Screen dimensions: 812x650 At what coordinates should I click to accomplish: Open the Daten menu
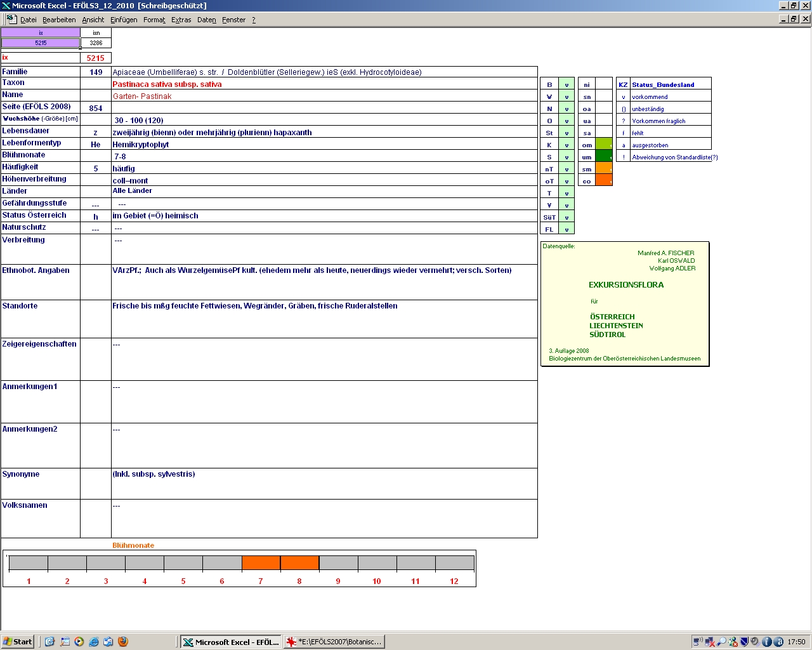[x=207, y=20]
